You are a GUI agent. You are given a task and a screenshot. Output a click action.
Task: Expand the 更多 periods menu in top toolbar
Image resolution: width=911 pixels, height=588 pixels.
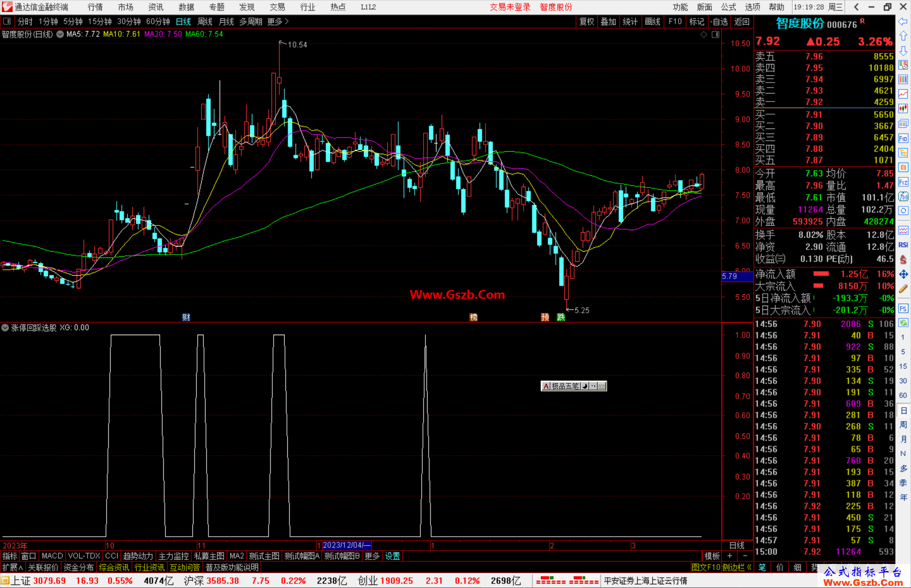(278, 21)
